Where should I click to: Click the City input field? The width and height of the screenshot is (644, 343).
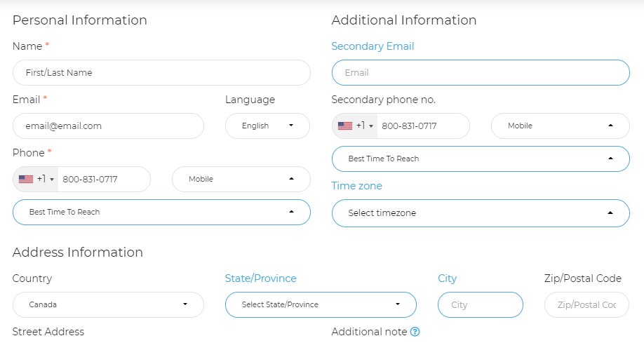pyautogui.click(x=481, y=305)
